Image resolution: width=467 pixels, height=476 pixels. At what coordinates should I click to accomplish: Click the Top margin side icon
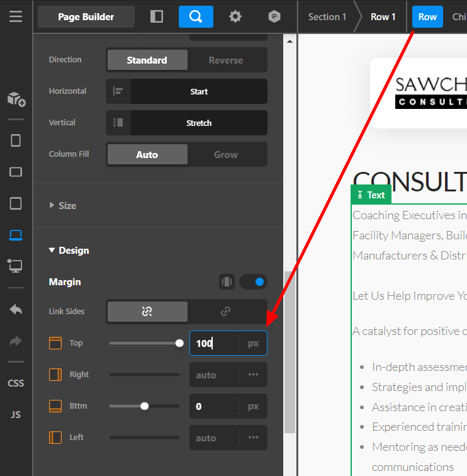tap(55, 343)
